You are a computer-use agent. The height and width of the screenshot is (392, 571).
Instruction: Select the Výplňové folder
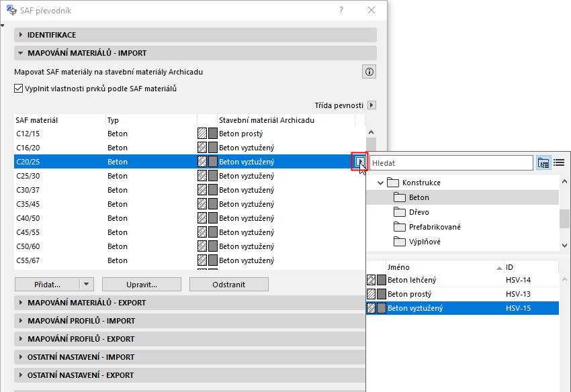coord(462,242)
